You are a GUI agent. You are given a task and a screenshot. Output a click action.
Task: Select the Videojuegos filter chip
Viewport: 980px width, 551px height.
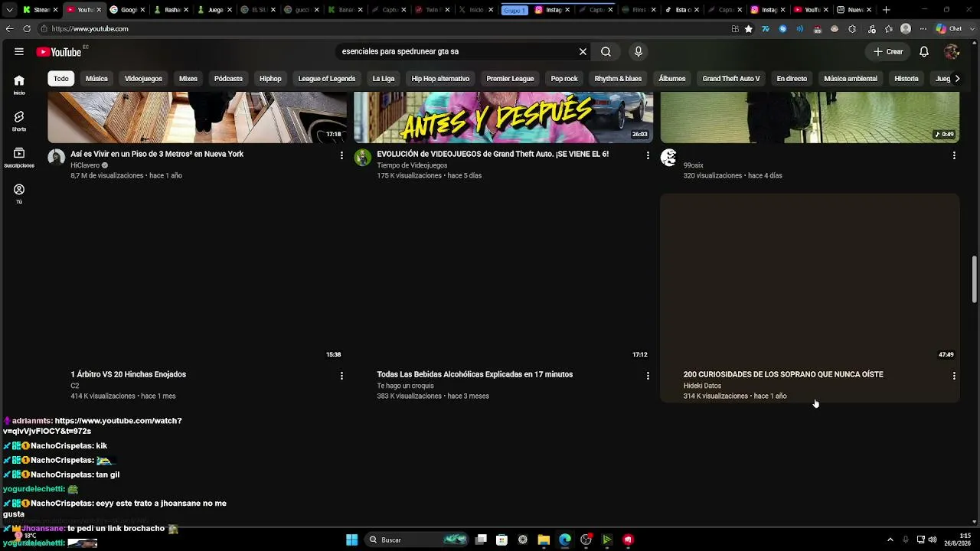click(x=143, y=78)
